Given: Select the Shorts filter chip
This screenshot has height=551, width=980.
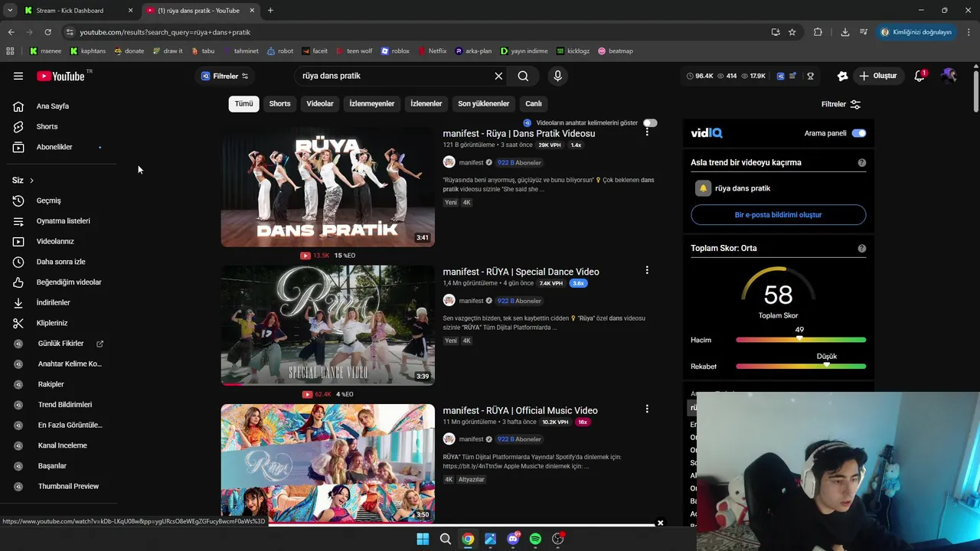Looking at the screenshot, I should tap(279, 103).
